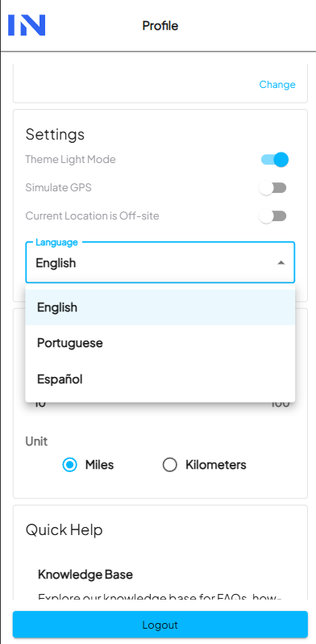Viewport: 316px width, 644px height.
Task: Choose Portuguese from the language list
Action: [160, 343]
